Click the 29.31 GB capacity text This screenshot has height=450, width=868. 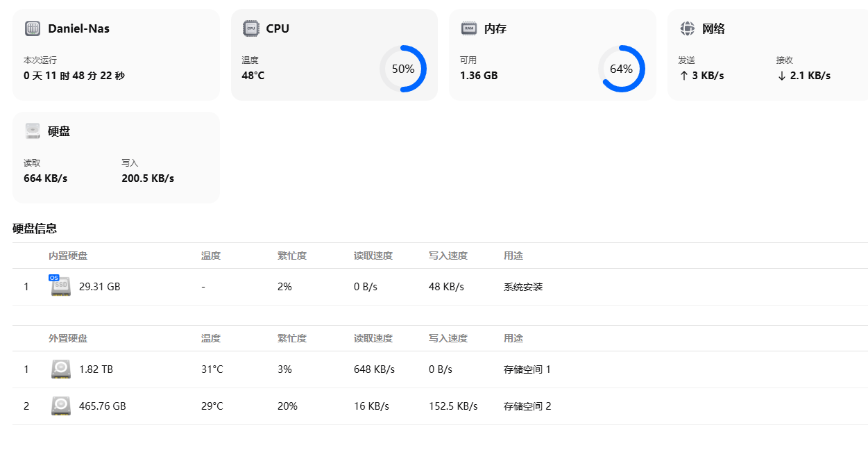[100, 286]
